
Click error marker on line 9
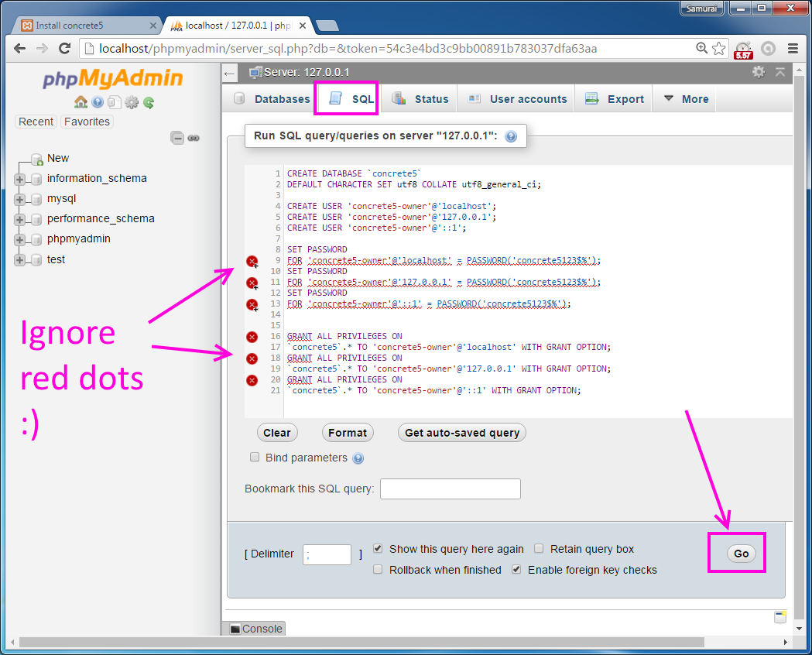pyautogui.click(x=252, y=262)
